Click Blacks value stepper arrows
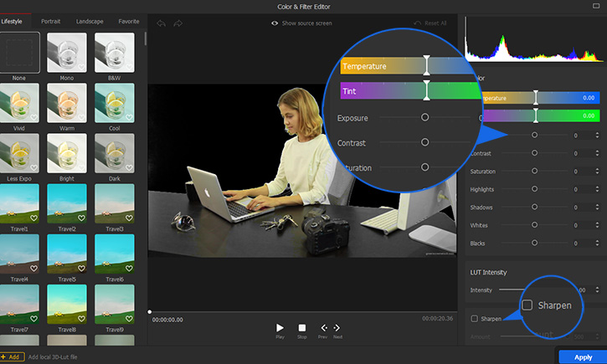 (597, 244)
